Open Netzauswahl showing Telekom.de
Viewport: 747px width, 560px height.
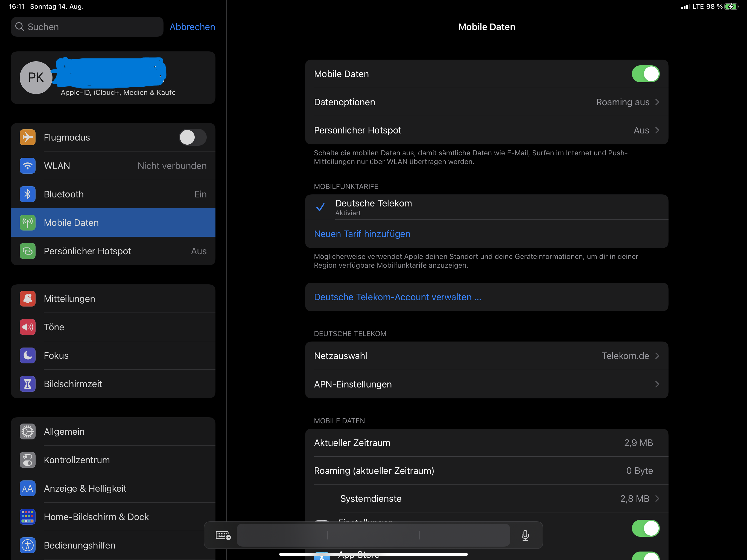(486, 356)
